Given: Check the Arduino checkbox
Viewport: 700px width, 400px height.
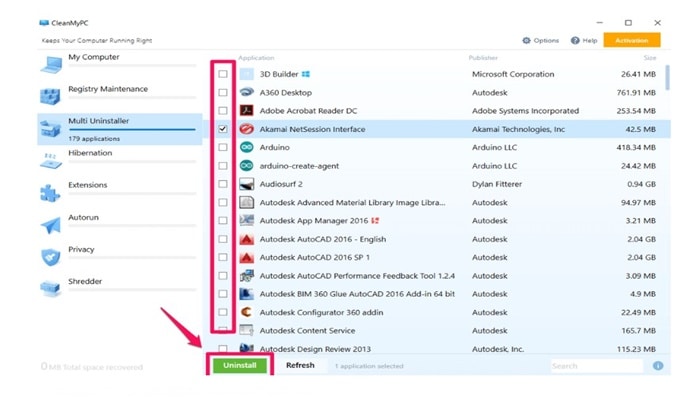Looking at the screenshot, I should click(223, 147).
